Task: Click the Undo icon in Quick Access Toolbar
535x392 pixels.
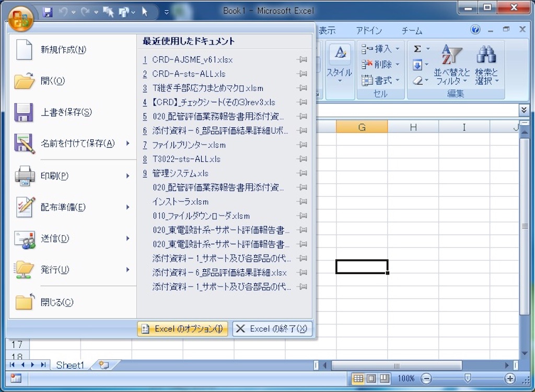Action: click(63, 13)
